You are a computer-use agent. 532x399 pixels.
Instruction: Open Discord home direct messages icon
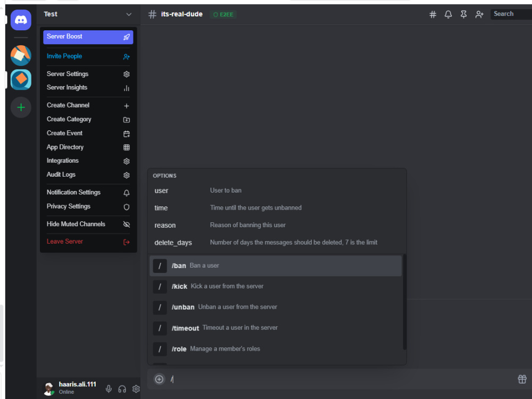(x=21, y=20)
